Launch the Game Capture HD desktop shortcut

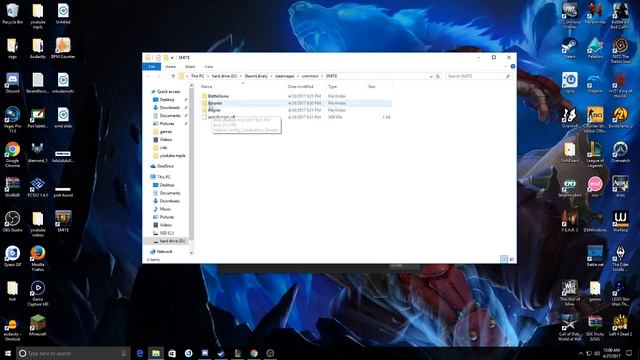tap(38, 293)
